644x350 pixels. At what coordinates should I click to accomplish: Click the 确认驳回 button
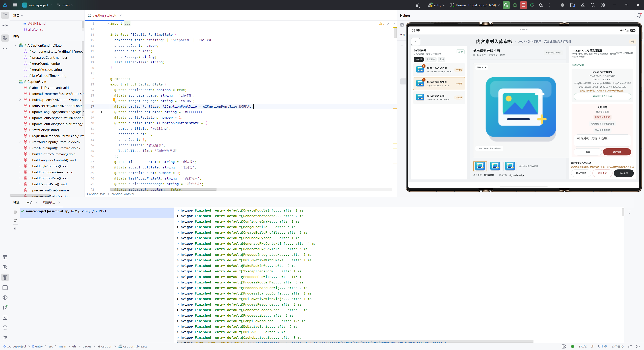tap(617, 152)
